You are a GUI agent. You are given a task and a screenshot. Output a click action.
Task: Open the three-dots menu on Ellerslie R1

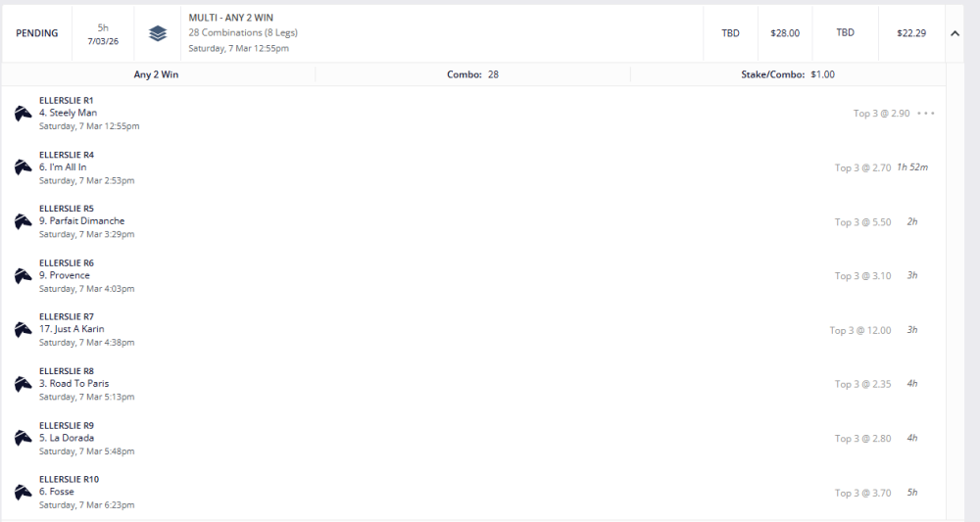(x=925, y=114)
